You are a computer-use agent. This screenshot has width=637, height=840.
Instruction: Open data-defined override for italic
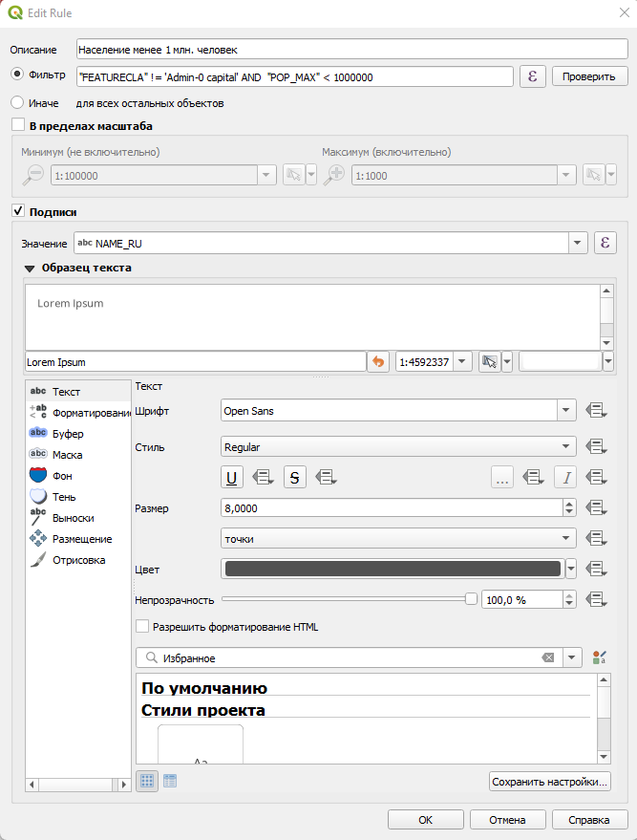pyautogui.click(x=596, y=477)
